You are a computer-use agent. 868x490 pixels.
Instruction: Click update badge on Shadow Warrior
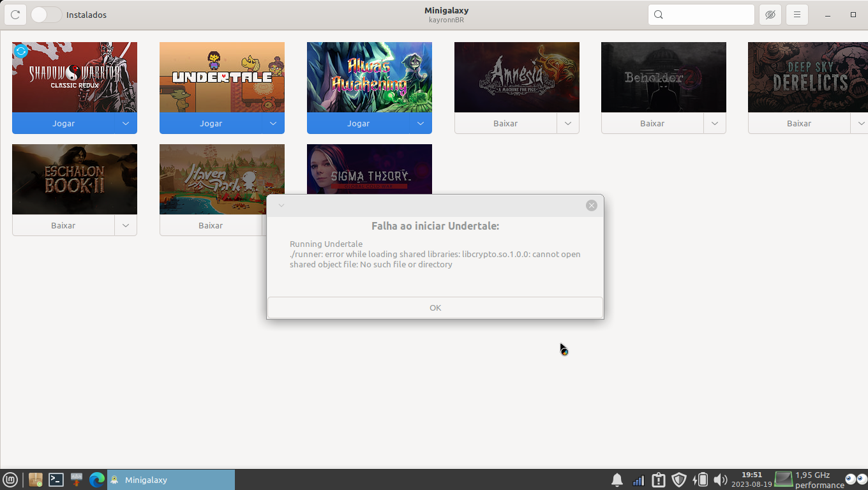tap(20, 51)
